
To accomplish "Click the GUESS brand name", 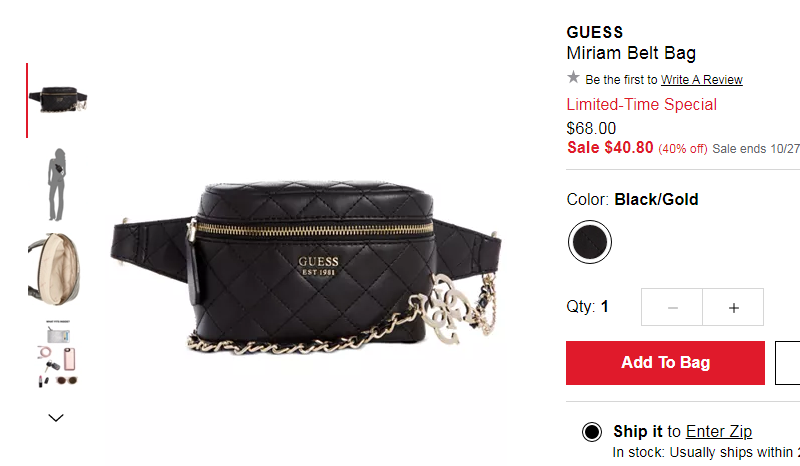I will tap(594, 33).
